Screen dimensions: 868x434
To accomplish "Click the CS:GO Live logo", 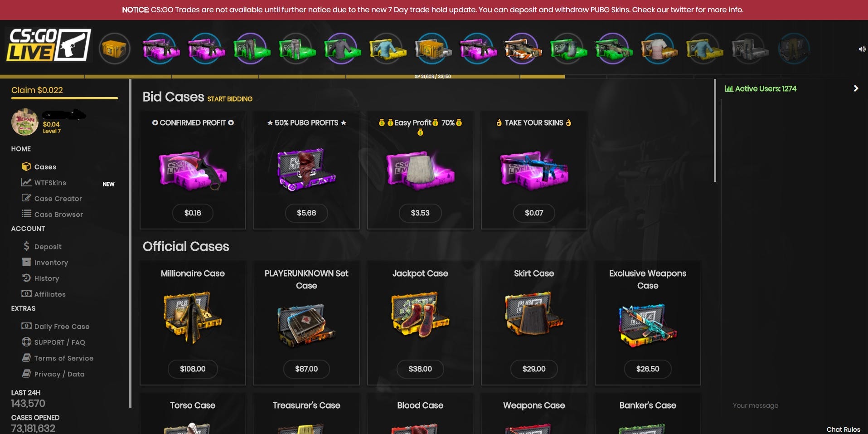I will (48, 45).
